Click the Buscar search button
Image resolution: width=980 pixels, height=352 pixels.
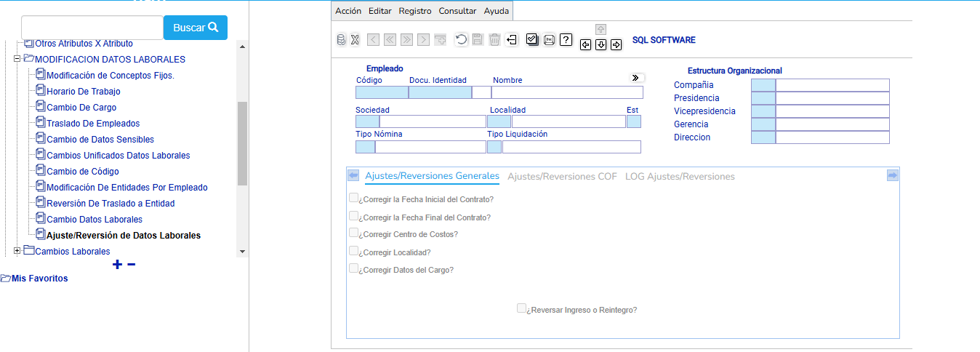(x=196, y=28)
